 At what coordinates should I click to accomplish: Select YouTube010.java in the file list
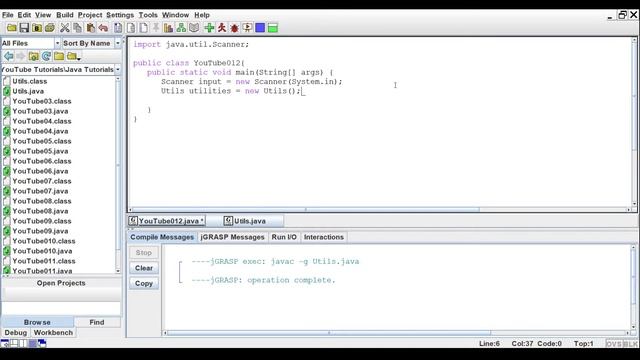(42, 251)
